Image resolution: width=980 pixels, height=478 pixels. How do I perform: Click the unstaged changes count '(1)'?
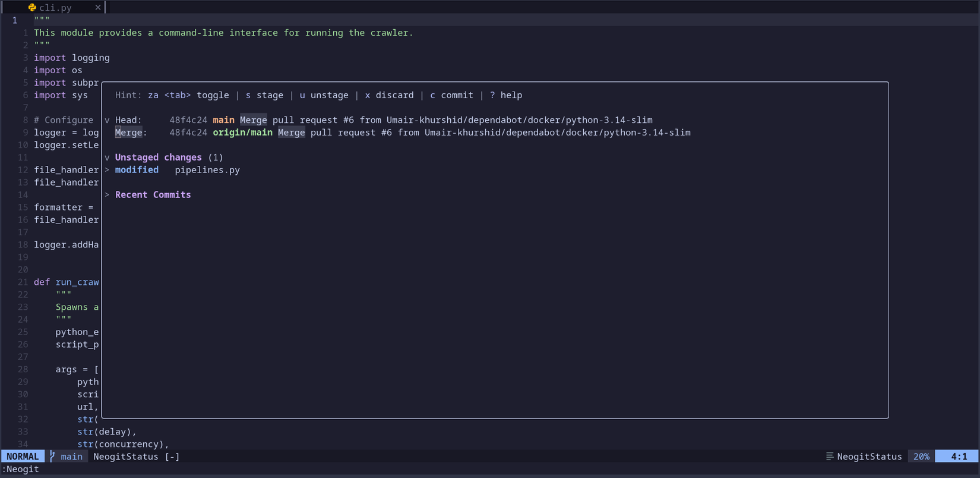click(216, 158)
